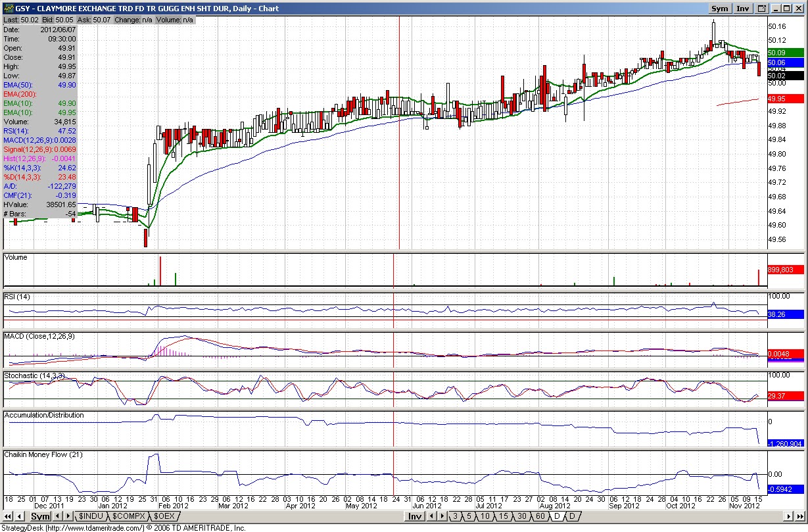Switch to the $OEX symbol tab

pyautogui.click(x=164, y=516)
